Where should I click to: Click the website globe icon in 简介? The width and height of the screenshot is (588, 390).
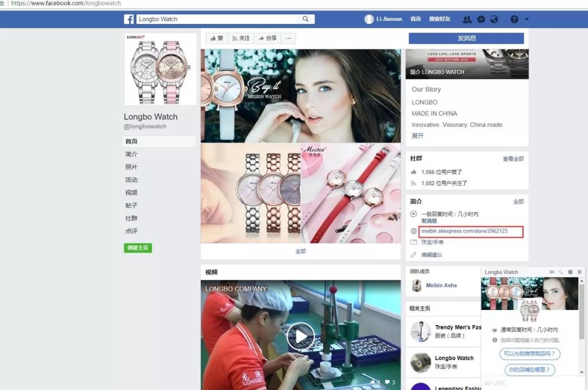click(414, 231)
